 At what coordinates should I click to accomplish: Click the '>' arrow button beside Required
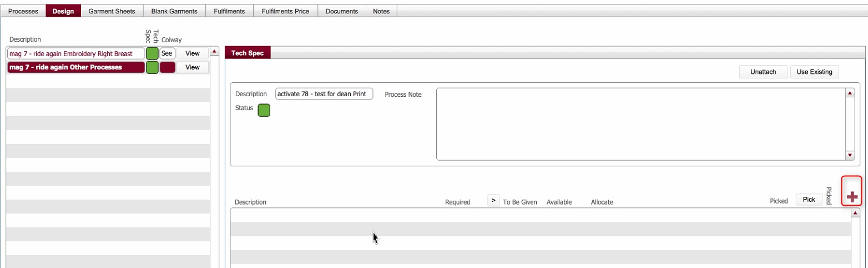pyautogui.click(x=493, y=200)
